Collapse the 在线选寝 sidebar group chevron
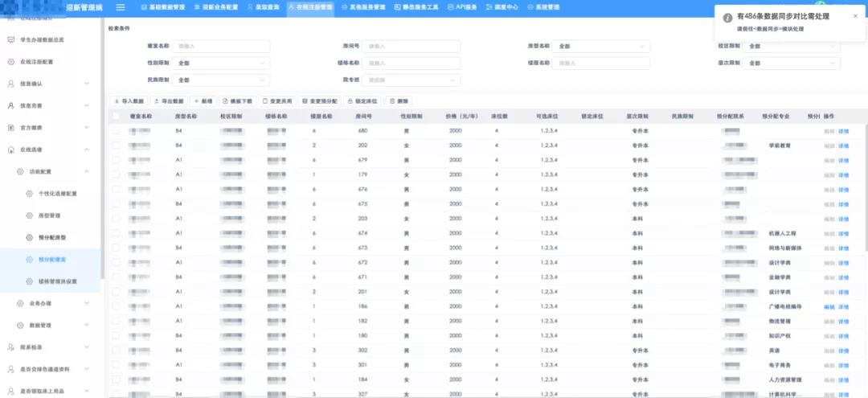This screenshot has width=868, height=398. coord(87,150)
